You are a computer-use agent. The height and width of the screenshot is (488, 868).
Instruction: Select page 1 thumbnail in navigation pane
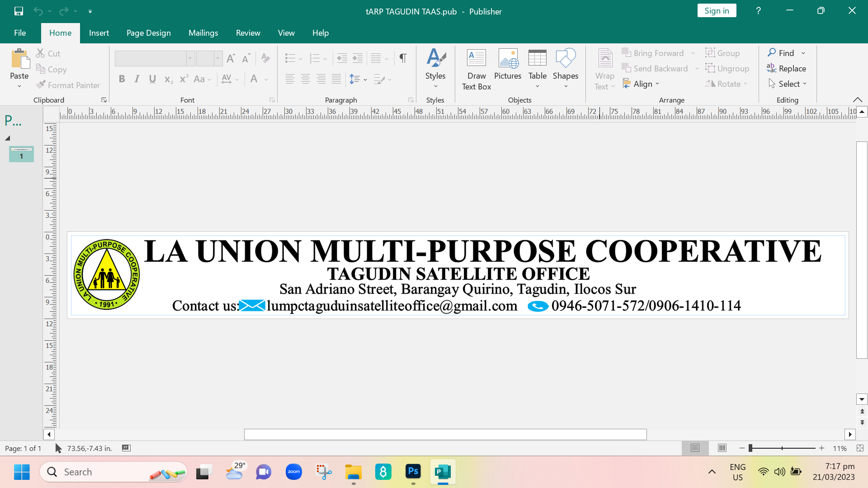[21, 154]
